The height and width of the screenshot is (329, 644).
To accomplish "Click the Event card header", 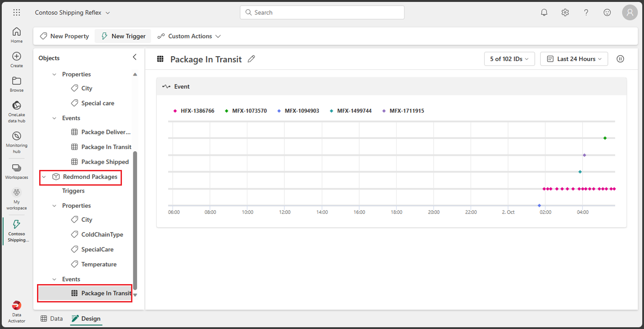I will pyautogui.click(x=391, y=86).
